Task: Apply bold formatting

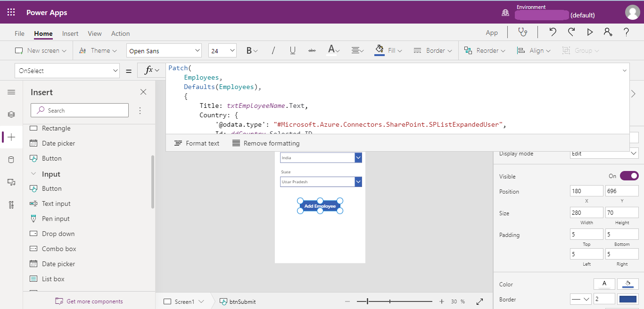Action: click(x=252, y=50)
